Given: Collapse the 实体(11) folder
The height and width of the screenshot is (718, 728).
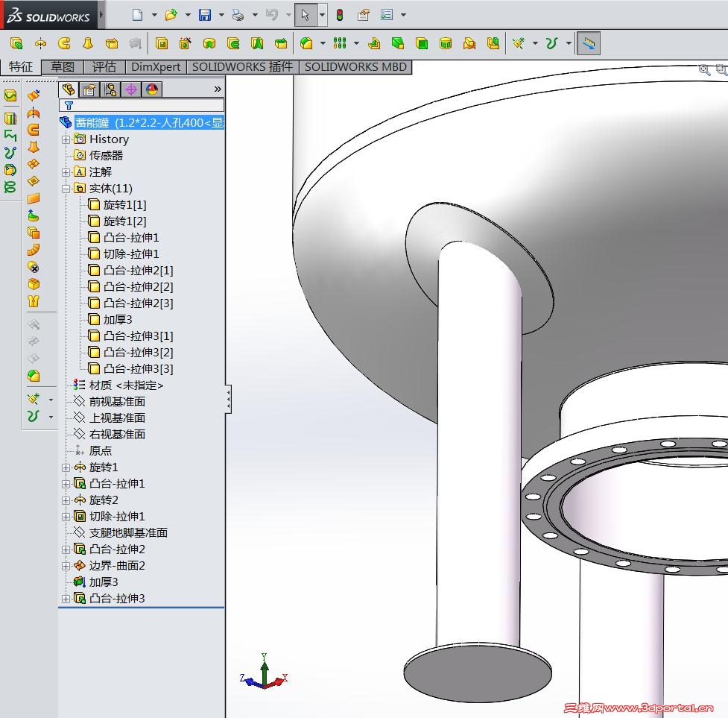Looking at the screenshot, I should 66,189.
